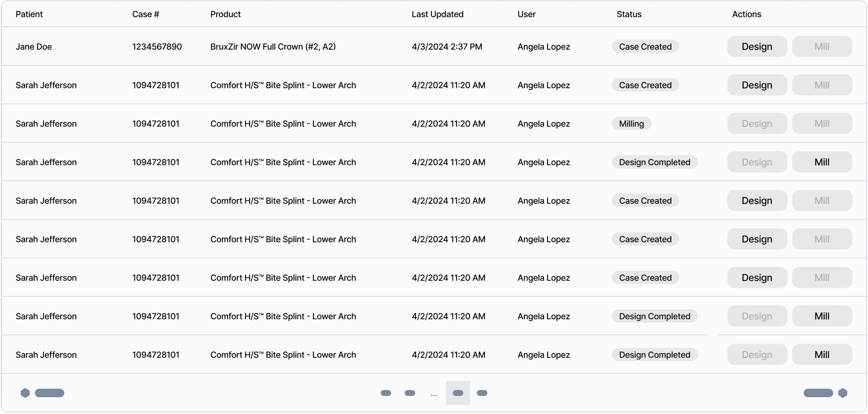868x414 pixels.
Task: Click the Last Updated column header
Action: coord(437,14)
